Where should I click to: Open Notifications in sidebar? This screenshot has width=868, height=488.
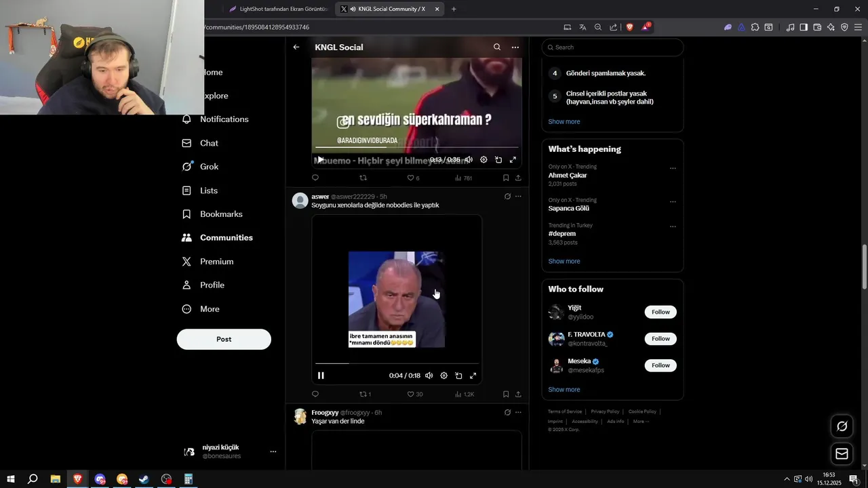pos(216,119)
